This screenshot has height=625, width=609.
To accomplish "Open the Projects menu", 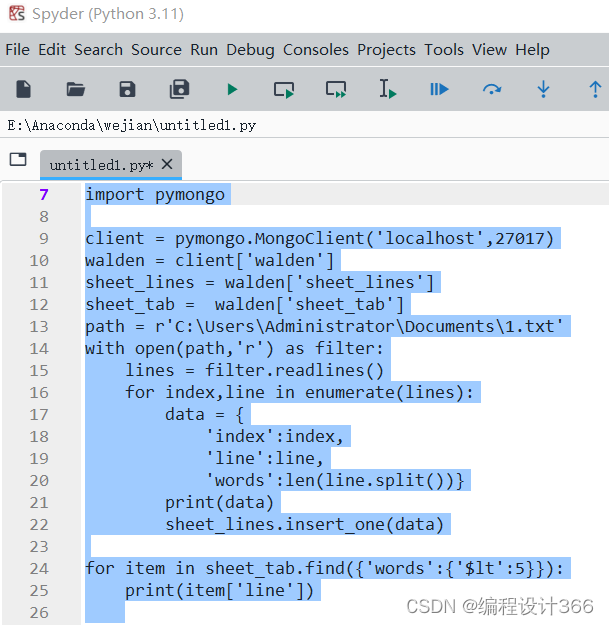I will pos(386,50).
